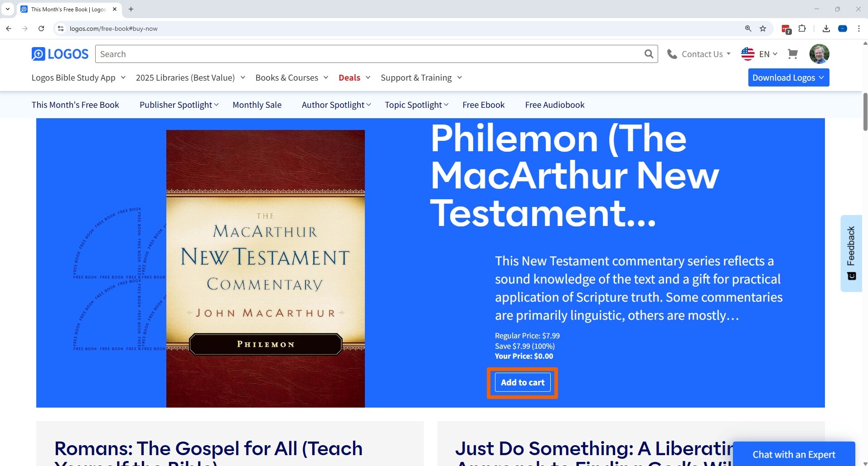Click the Save $7.99 (100%) text
The width and height of the screenshot is (868, 466).
click(x=525, y=346)
